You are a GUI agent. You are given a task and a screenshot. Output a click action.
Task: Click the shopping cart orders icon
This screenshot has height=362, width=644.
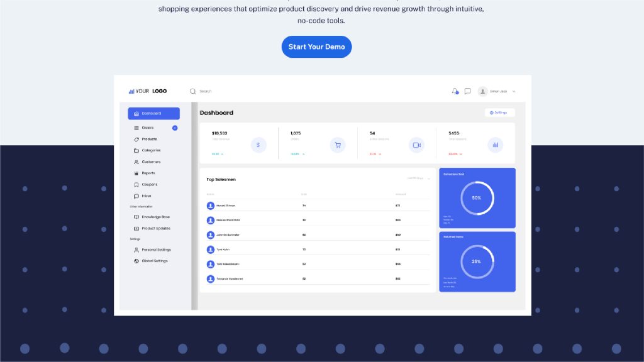click(338, 145)
